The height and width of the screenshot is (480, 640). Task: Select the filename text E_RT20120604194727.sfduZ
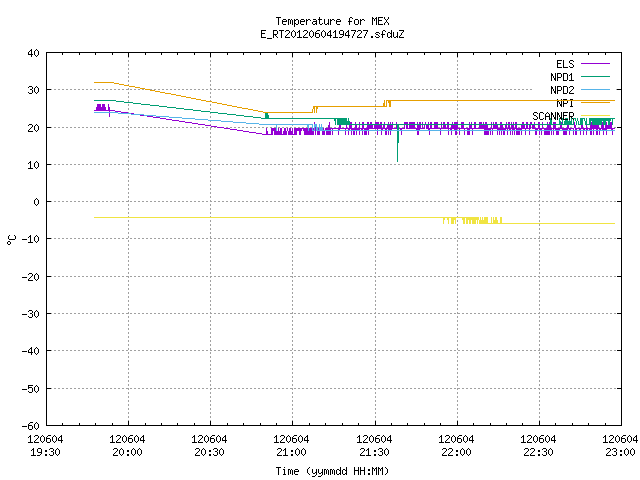pos(332,34)
